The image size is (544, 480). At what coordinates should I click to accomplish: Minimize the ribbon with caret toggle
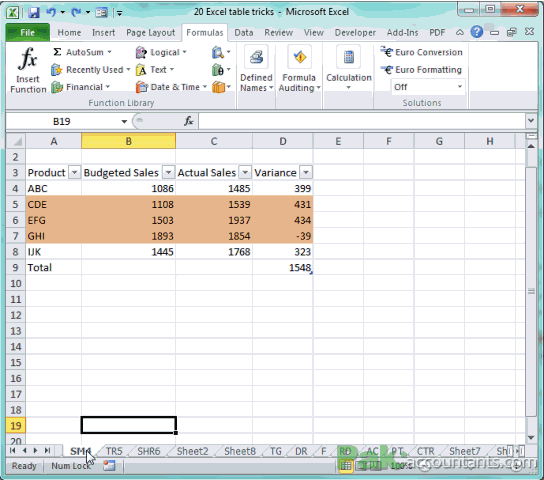tap(459, 33)
